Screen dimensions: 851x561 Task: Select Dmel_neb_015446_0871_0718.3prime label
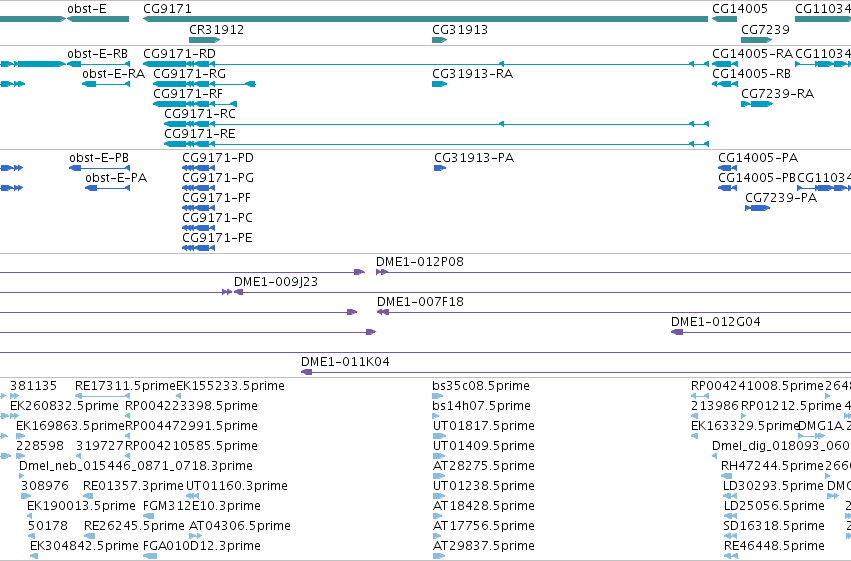[136, 467]
